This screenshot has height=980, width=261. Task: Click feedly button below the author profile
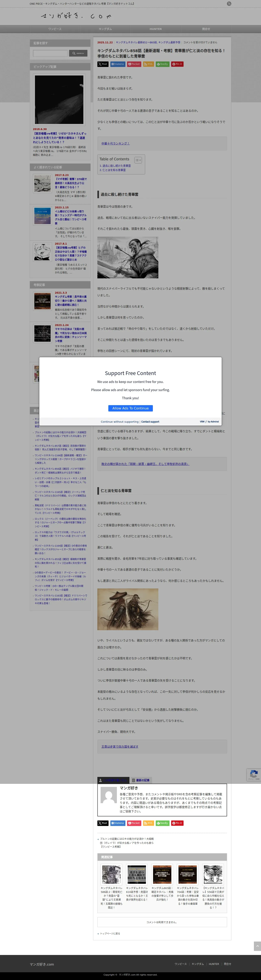(162, 823)
